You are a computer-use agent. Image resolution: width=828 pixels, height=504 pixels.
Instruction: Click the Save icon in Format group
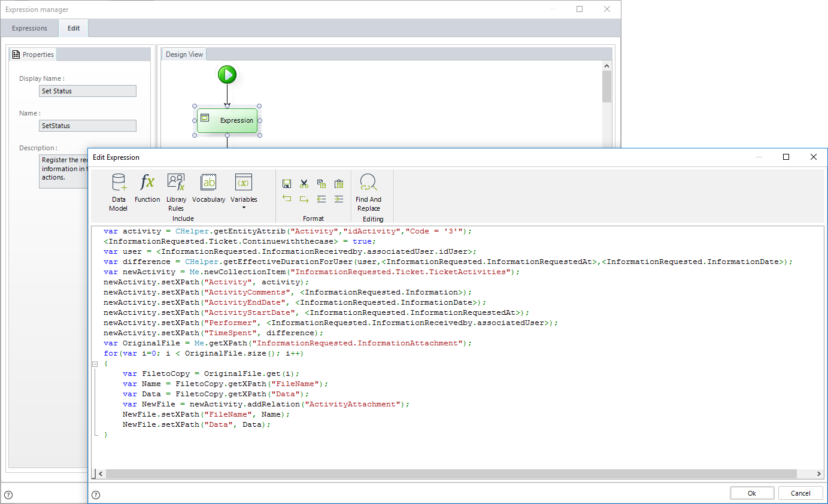[287, 184]
